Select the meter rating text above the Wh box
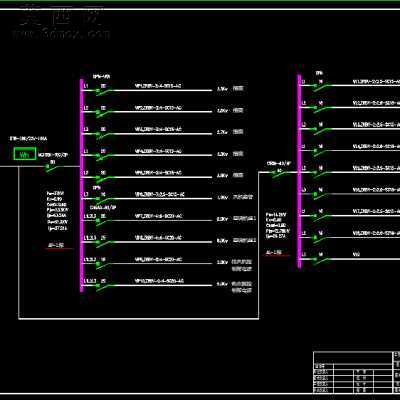Screen dimensions: 400x400 pyautogui.click(x=28, y=138)
